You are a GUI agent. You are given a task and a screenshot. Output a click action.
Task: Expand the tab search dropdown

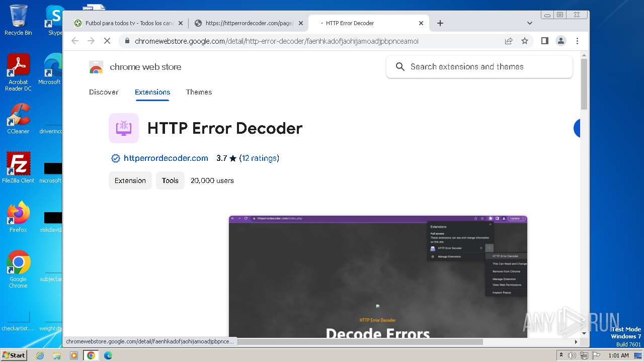pyautogui.click(x=530, y=23)
